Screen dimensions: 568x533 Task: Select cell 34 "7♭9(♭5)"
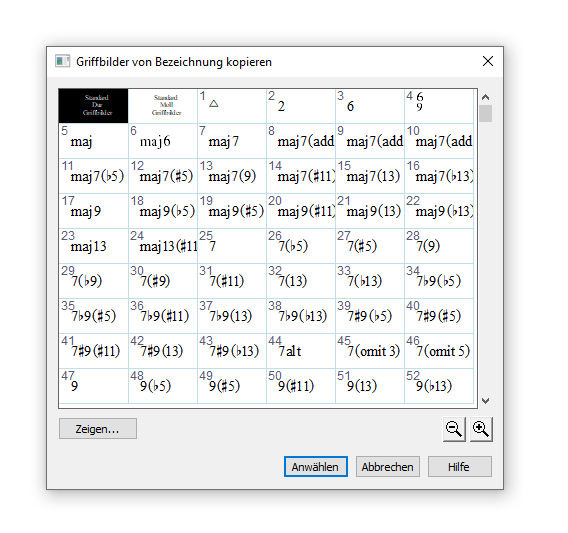[x=439, y=281]
